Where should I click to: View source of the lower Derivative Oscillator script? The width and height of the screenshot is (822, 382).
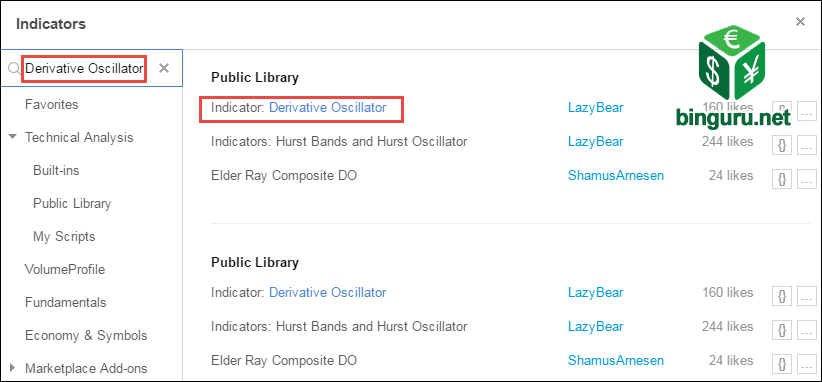tap(782, 296)
